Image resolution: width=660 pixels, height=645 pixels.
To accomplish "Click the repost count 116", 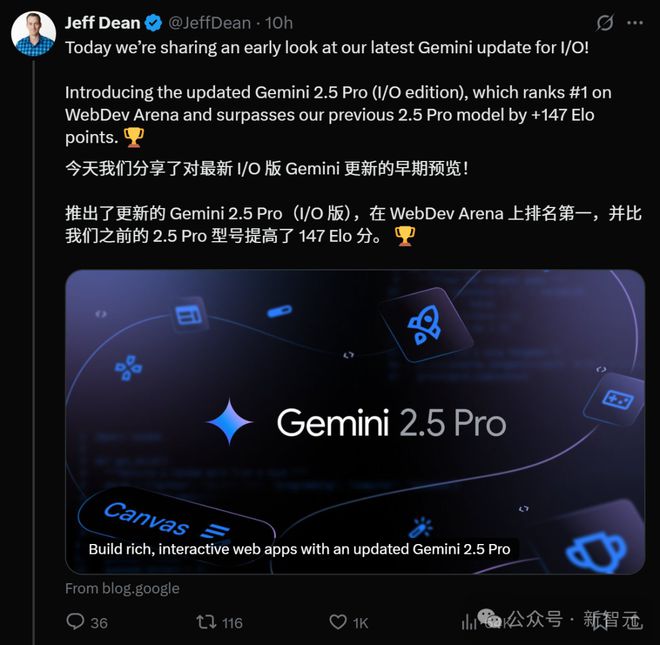I will pyautogui.click(x=232, y=623).
